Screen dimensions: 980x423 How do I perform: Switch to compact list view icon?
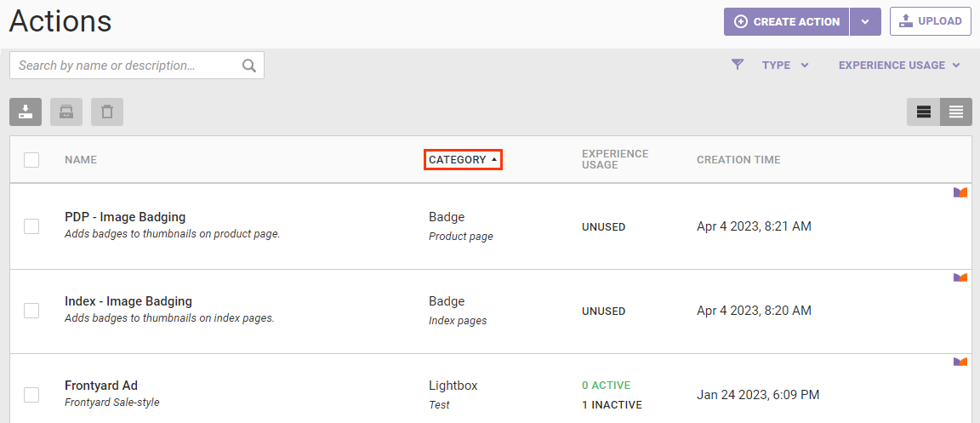click(x=955, y=111)
